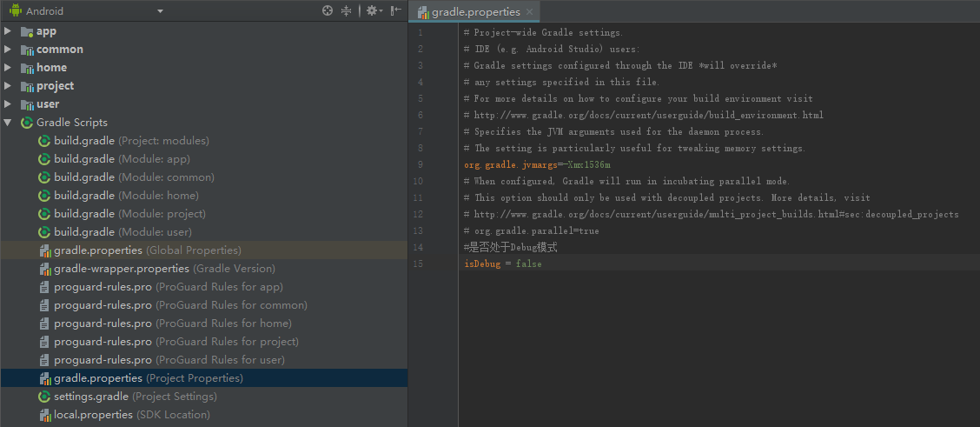Click the collapse all icon

[347, 11]
